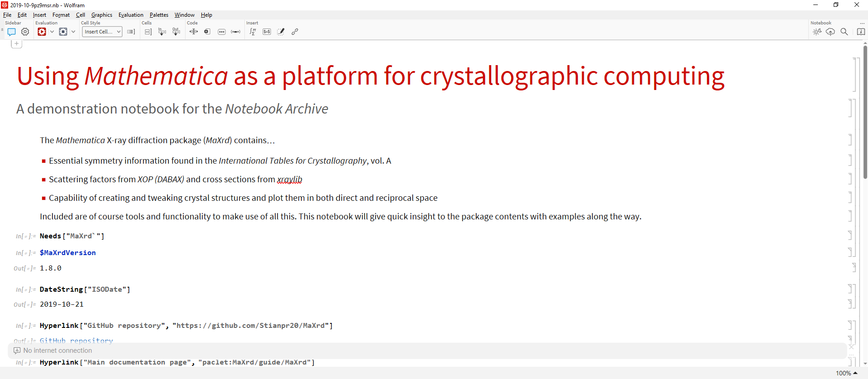The image size is (868, 379).
Task: Open the Evaluation menu
Action: pos(131,15)
